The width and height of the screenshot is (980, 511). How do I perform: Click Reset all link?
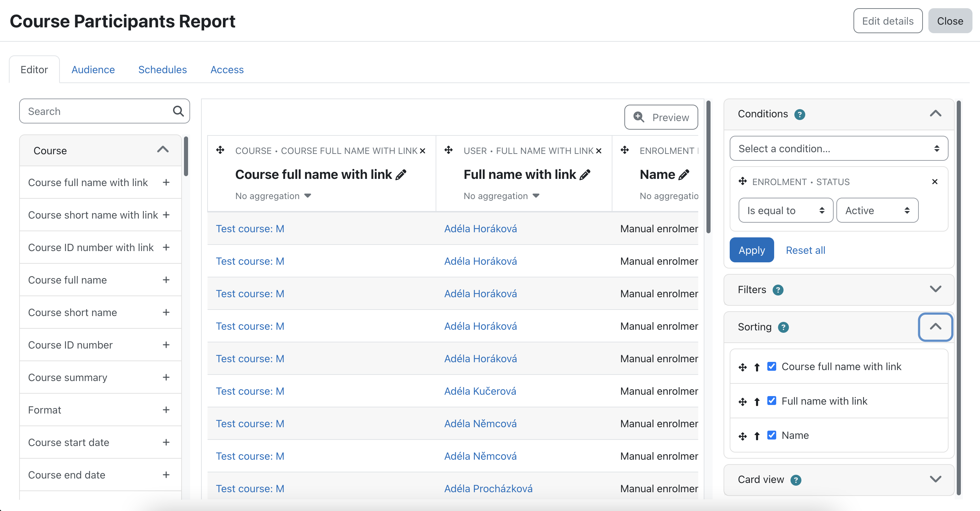tap(805, 250)
